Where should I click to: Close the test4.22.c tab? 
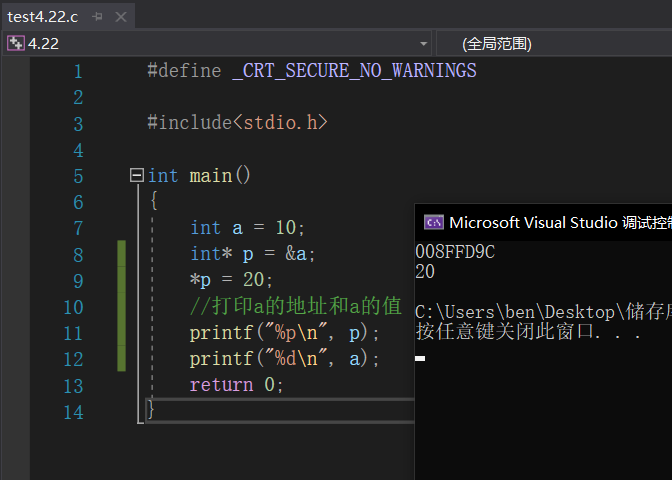pyautogui.click(x=120, y=17)
